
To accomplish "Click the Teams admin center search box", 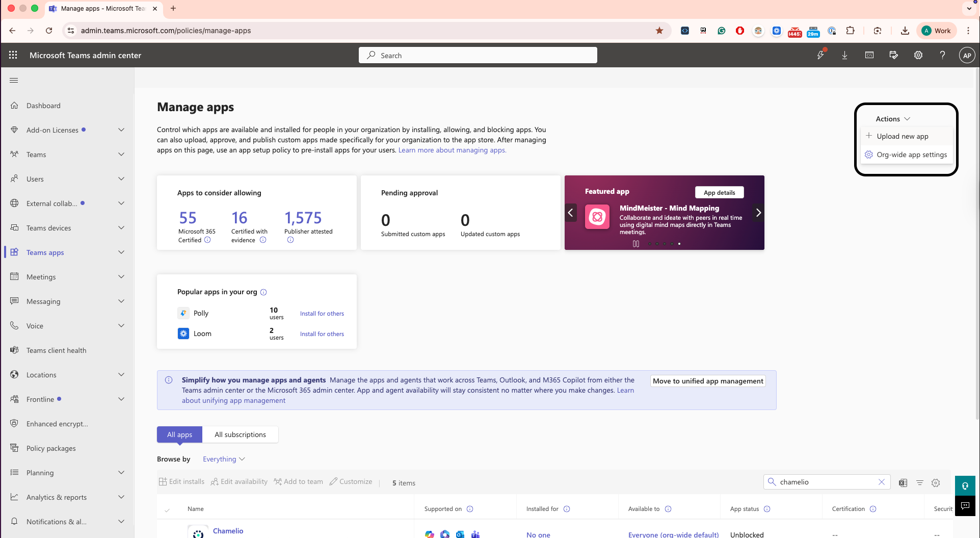I will click(x=478, y=55).
